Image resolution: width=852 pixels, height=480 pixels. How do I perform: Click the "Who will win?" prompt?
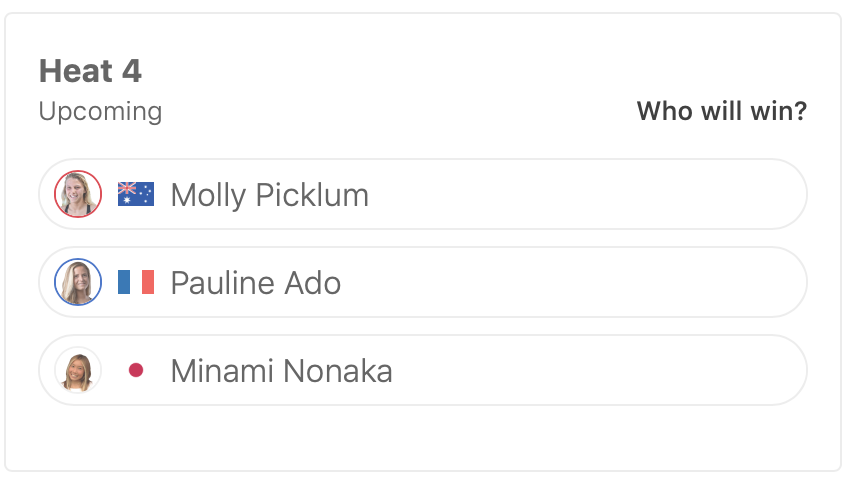click(721, 110)
